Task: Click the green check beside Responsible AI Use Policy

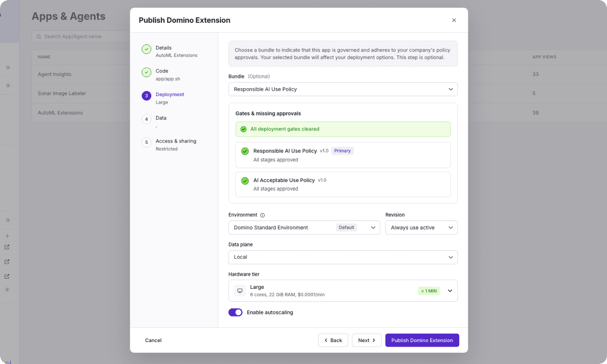Action: coord(245,151)
